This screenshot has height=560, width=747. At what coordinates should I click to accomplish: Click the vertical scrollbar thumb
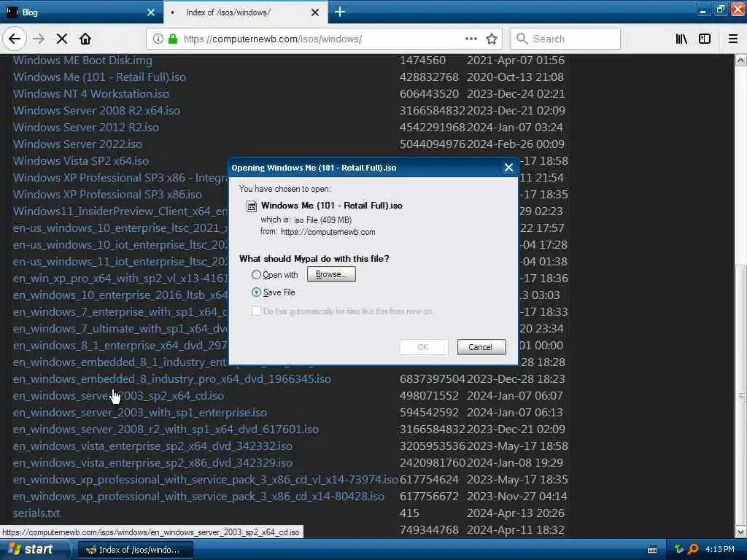click(740, 394)
